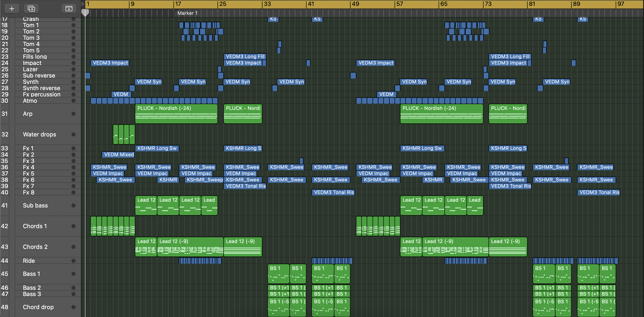
Task: Select the first VEDM3 Long Fill region
Action: (244, 57)
